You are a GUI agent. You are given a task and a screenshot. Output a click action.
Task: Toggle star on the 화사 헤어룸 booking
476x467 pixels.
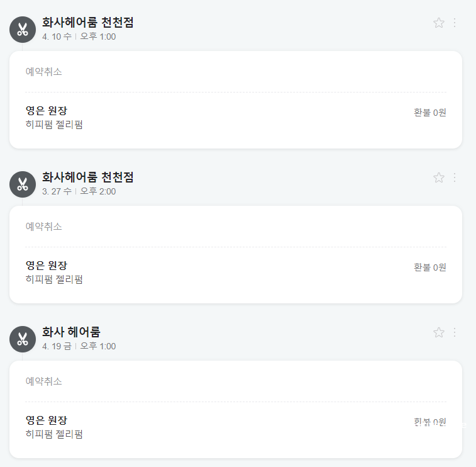439,332
